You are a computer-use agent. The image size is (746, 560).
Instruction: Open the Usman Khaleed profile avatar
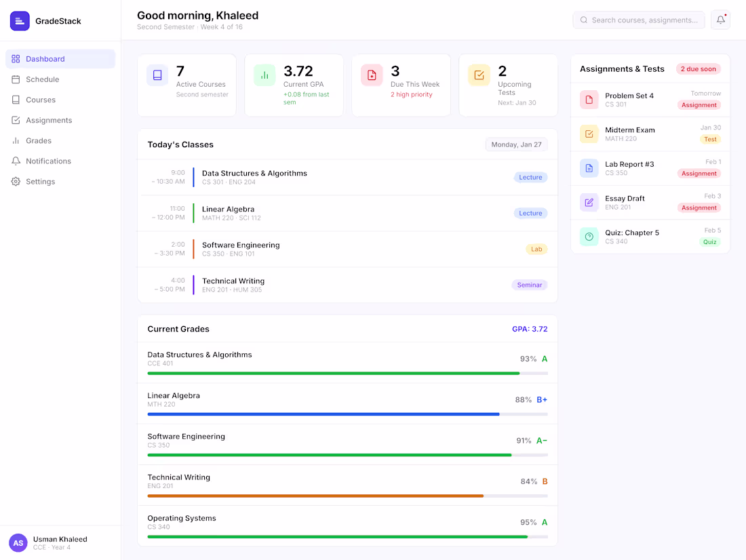[18, 543]
